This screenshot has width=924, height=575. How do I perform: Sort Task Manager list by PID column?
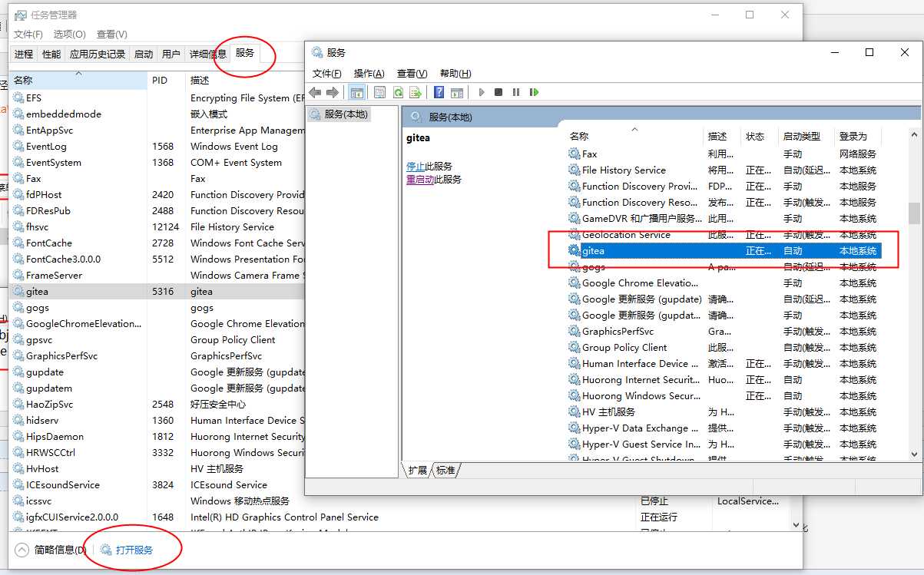pos(167,80)
